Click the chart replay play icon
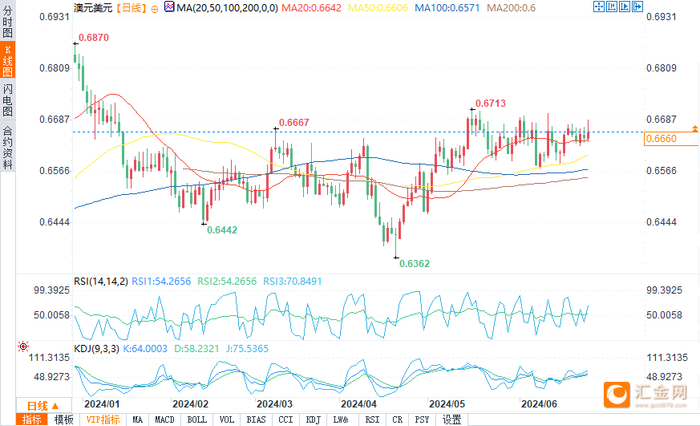Viewport: 700px width, 426px height. click(624, 6)
